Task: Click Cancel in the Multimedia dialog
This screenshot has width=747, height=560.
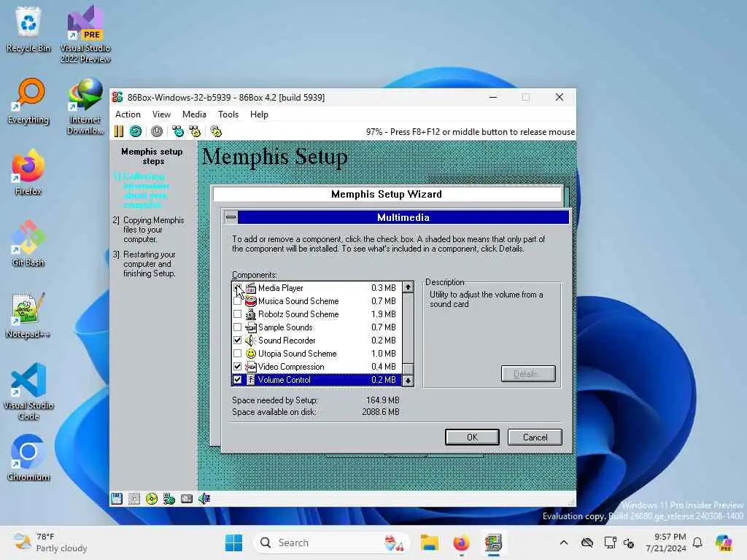Action: 535,437
